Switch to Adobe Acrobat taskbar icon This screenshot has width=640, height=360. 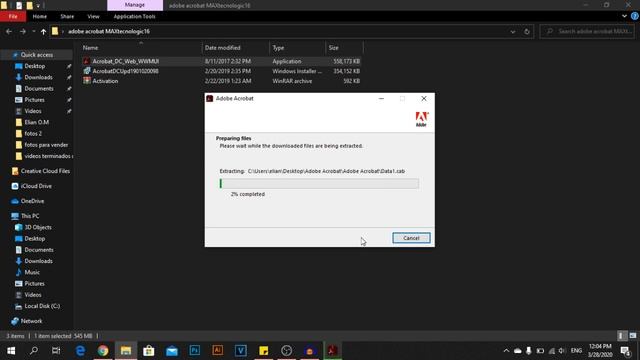332,351
